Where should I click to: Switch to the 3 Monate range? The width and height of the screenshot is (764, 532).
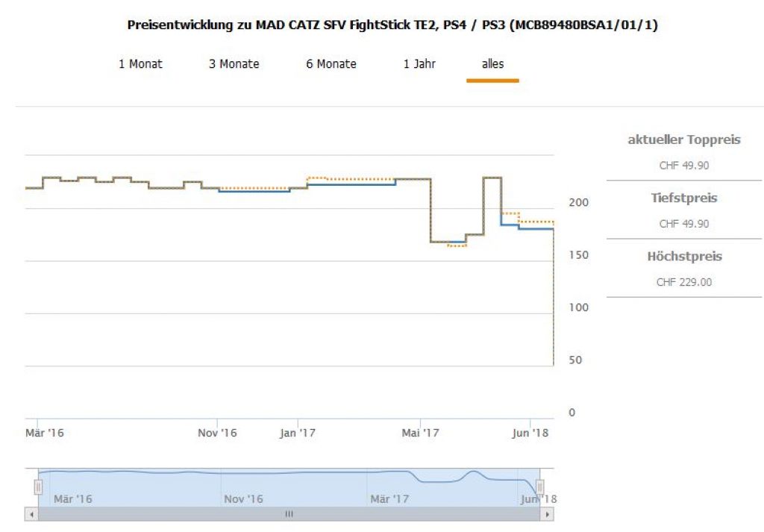[234, 64]
